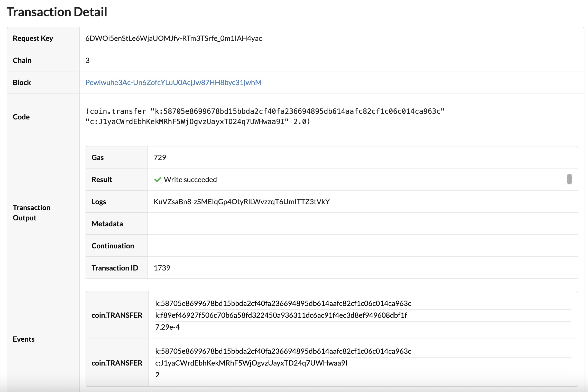The width and height of the screenshot is (588, 392).
Task: Click the first coin.TRANSFER event label
Action: [x=117, y=315]
